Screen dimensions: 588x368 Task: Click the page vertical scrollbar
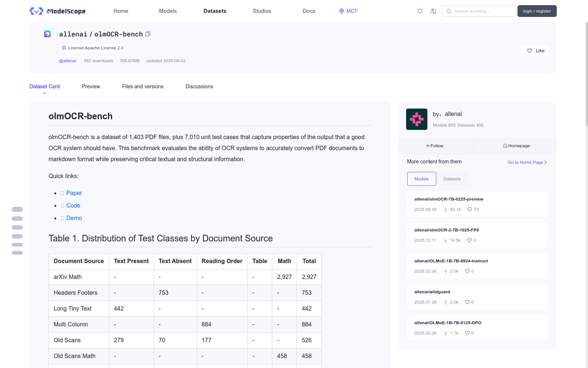click(x=587, y=74)
